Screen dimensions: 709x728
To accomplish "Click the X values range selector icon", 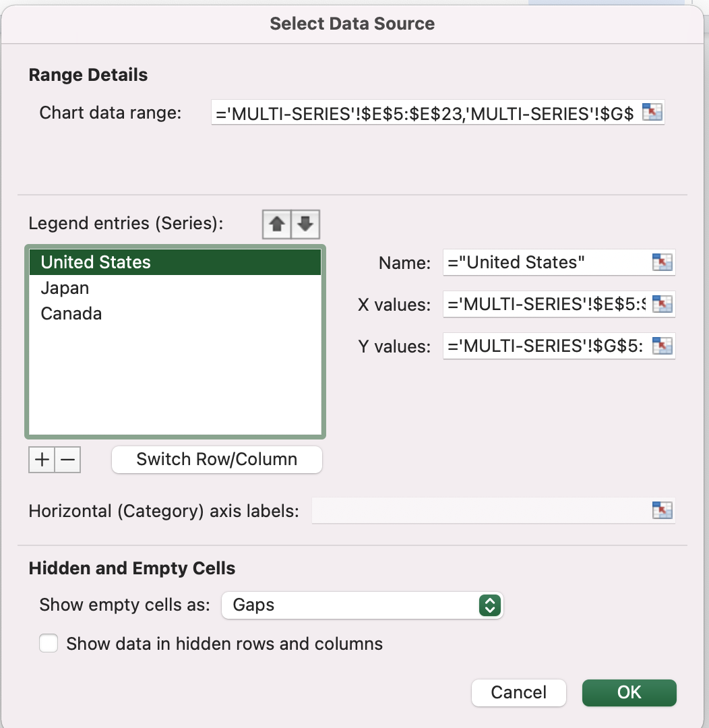I will coord(662,304).
